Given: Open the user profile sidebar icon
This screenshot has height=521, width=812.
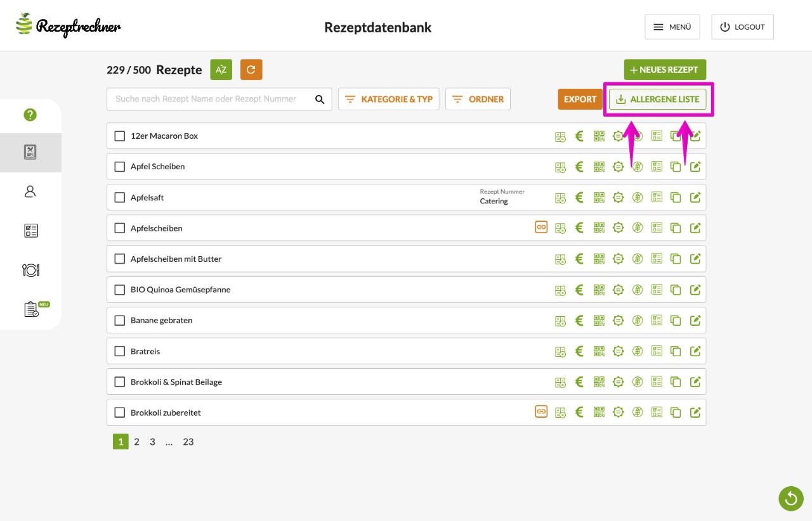Looking at the screenshot, I should [x=30, y=191].
